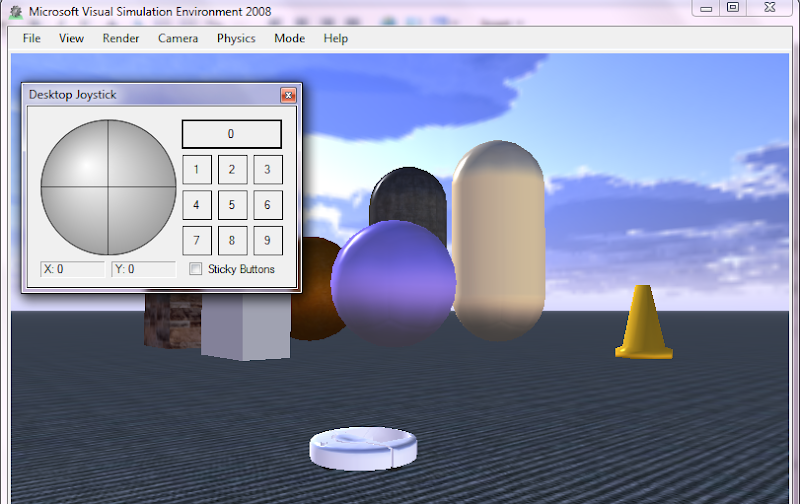
Task: Select the white disc robot on ground
Action: [x=363, y=448]
